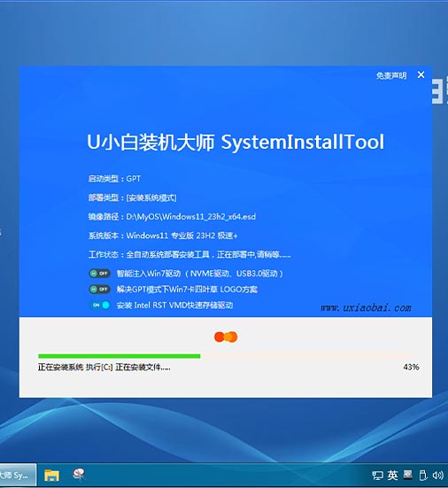The height and width of the screenshot is (488, 448).
Task: Click the U小白装机大师 SystemInstallTool title
Action: [236, 143]
